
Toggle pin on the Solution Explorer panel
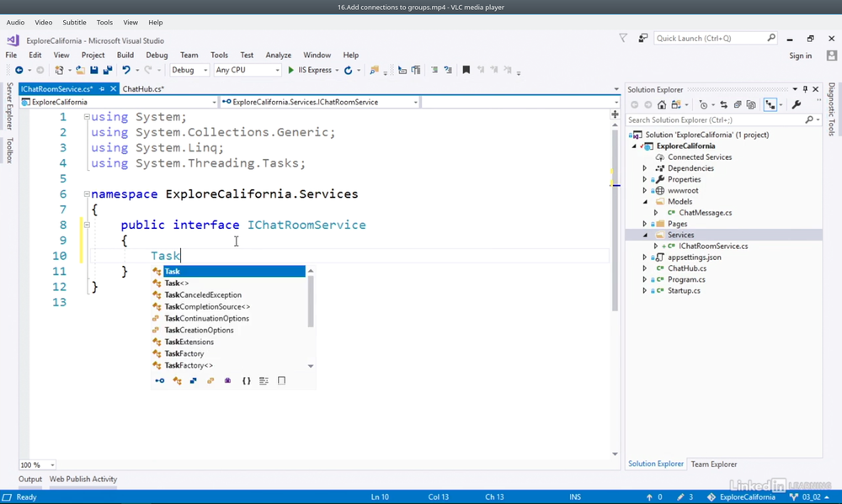[x=805, y=90]
